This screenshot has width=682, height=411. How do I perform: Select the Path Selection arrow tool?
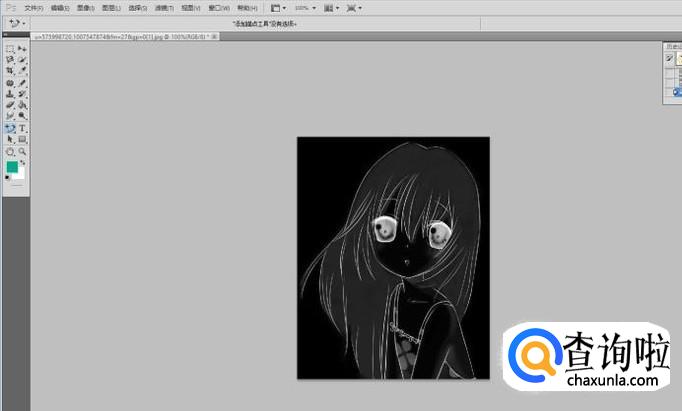pyautogui.click(x=10, y=140)
